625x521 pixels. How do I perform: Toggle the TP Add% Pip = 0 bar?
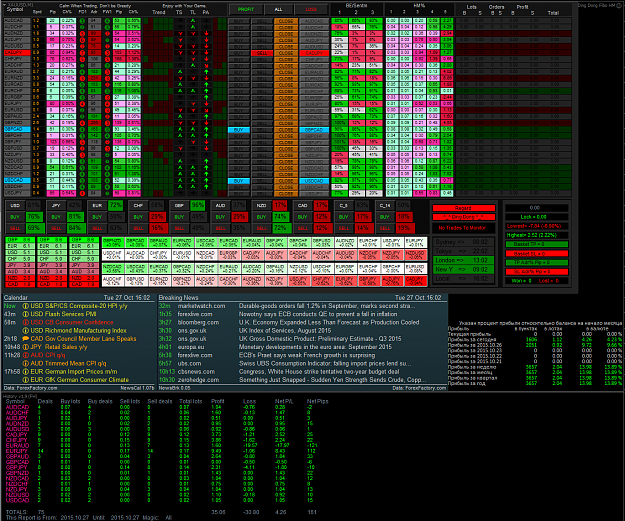(x=537, y=263)
